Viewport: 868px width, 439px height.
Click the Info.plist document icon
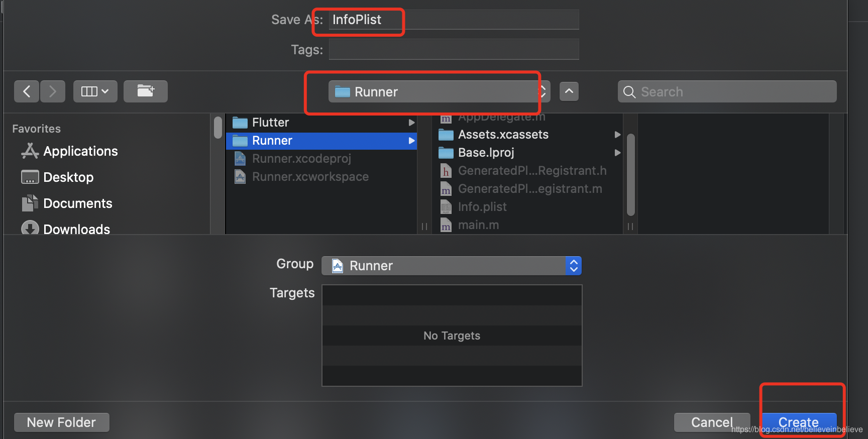446,207
